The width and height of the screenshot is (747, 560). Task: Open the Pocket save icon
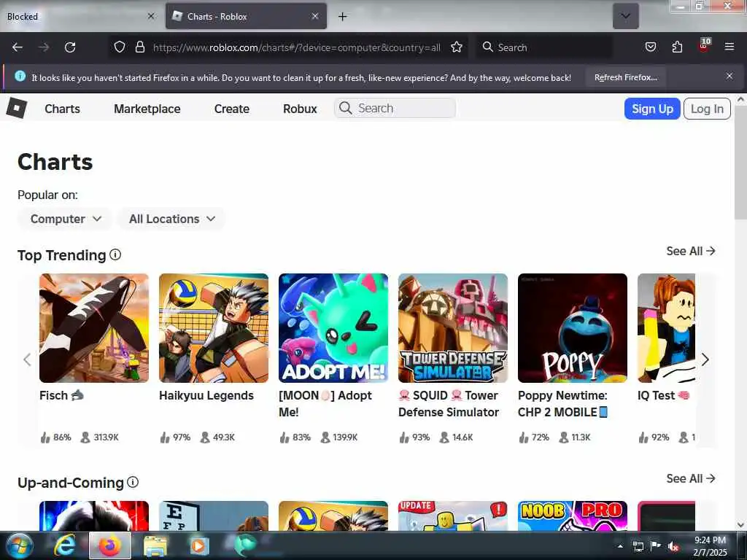click(x=651, y=47)
